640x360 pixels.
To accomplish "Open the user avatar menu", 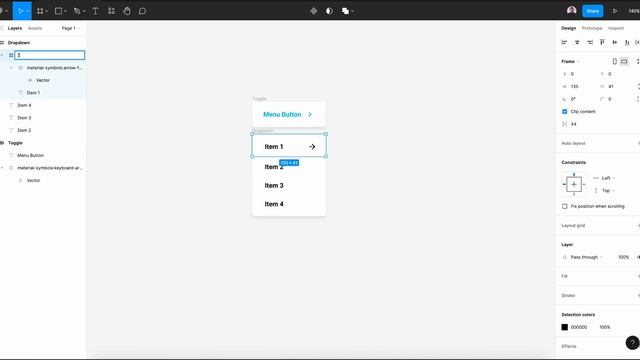I will click(571, 11).
